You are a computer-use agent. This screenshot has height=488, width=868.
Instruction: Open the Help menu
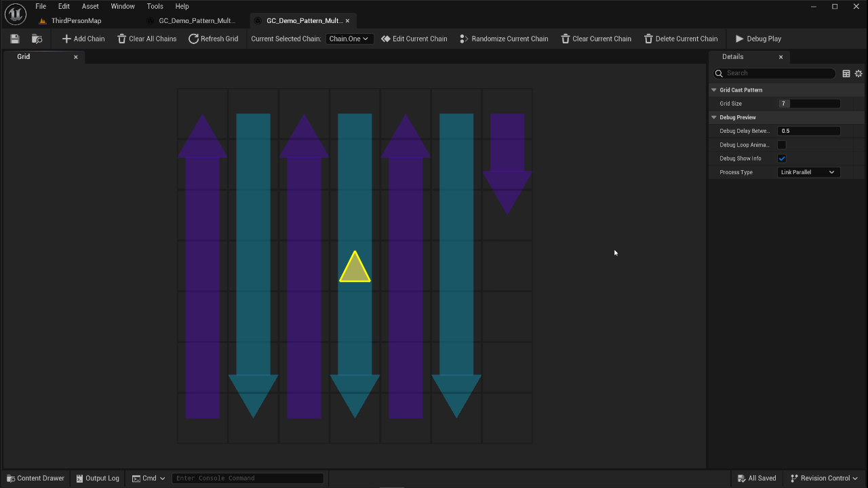pos(182,6)
